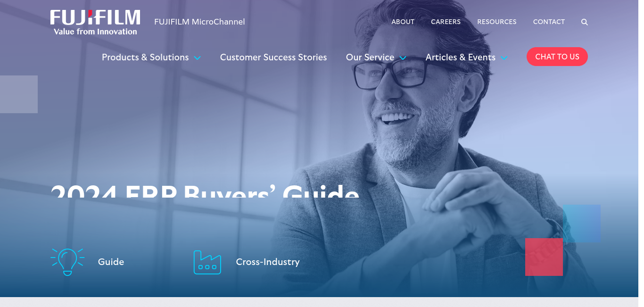This screenshot has width=644, height=307.
Task: Open the Products & Solutions menu
Action: (x=145, y=57)
